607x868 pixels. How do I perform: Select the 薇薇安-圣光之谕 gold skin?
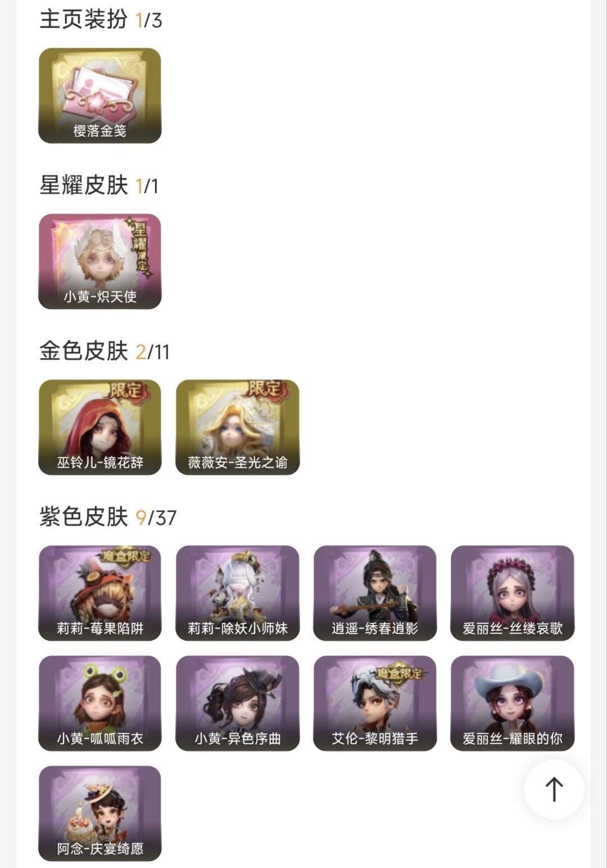pyautogui.click(x=237, y=427)
